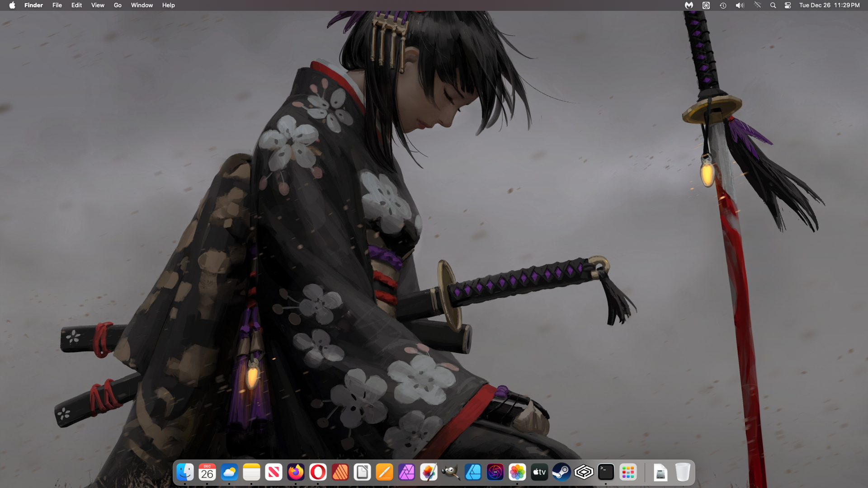Launch Steam from the dock

click(x=561, y=472)
